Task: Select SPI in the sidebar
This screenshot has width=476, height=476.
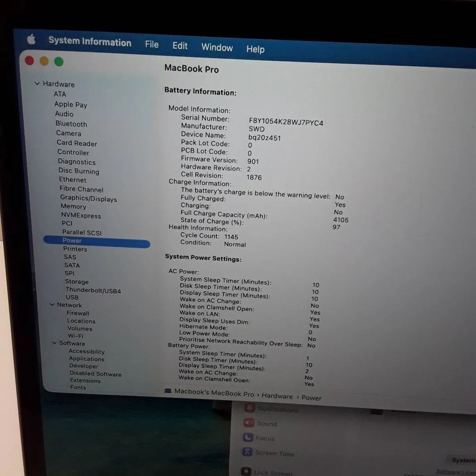Action: (69, 273)
